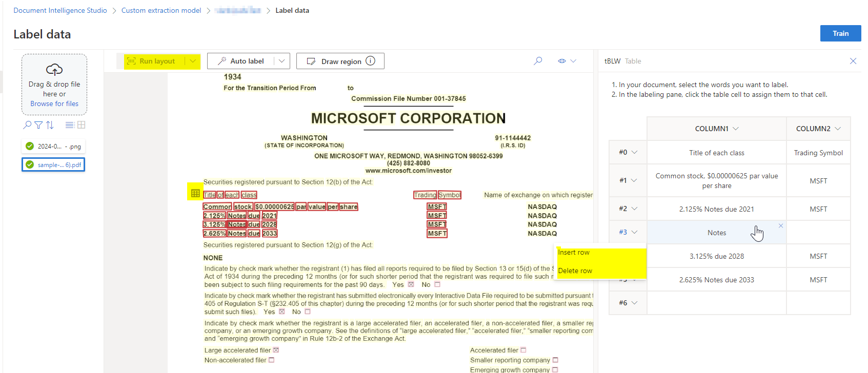Open row #6 options chevron
This screenshot has width=868, height=373.
tap(634, 303)
